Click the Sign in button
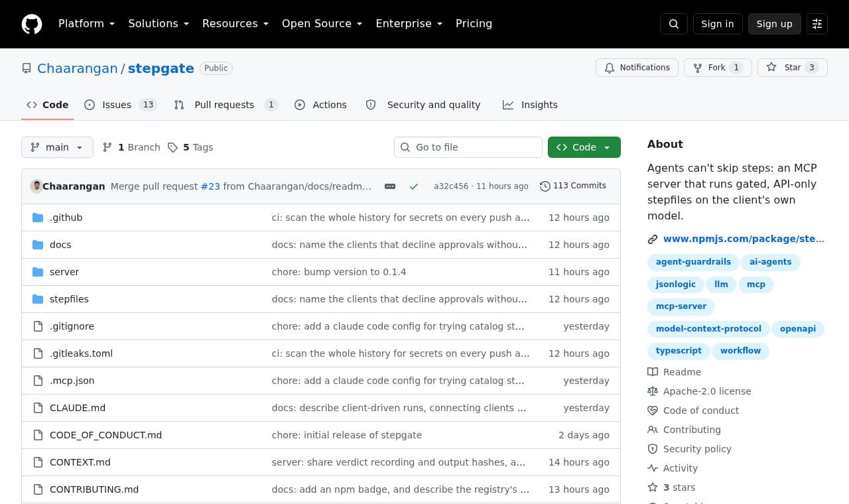849x504 pixels. pyautogui.click(x=718, y=24)
